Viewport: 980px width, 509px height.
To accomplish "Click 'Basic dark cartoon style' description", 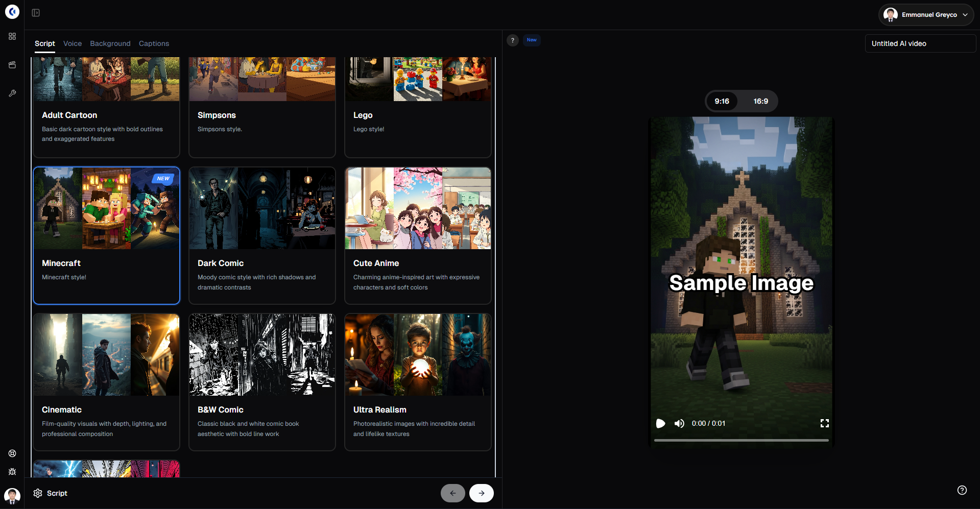I will 102,134.
